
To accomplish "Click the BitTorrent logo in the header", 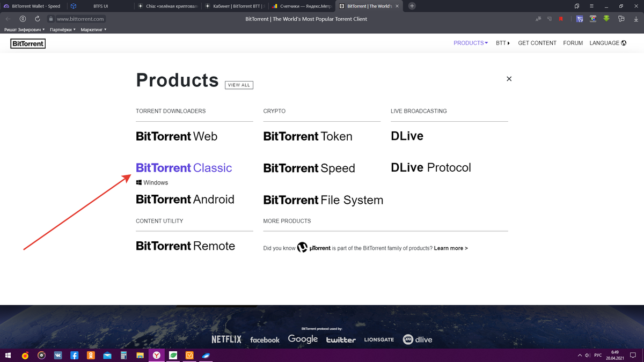I will point(28,43).
